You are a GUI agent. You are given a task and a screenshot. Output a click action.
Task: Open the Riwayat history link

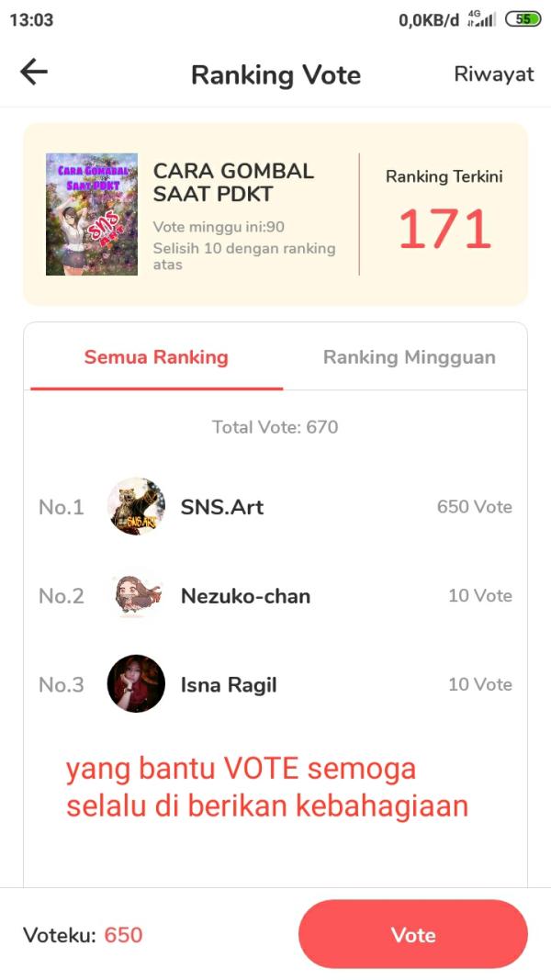tap(494, 74)
